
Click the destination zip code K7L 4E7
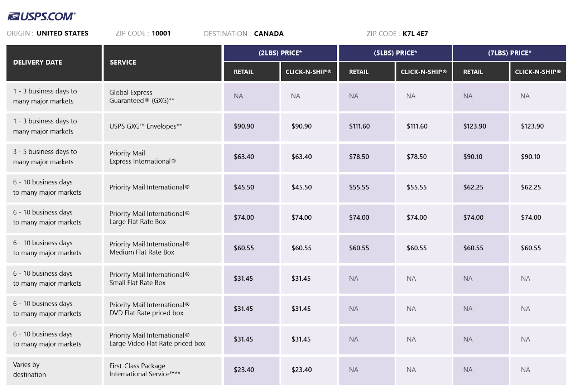click(x=415, y=34)
